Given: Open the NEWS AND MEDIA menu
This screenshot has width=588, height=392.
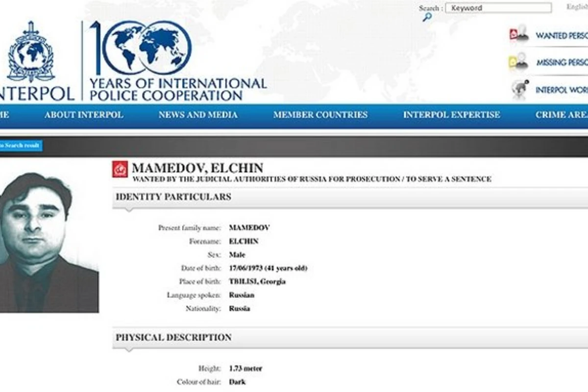Looking at the screenshot, I should tap(198, 115).
